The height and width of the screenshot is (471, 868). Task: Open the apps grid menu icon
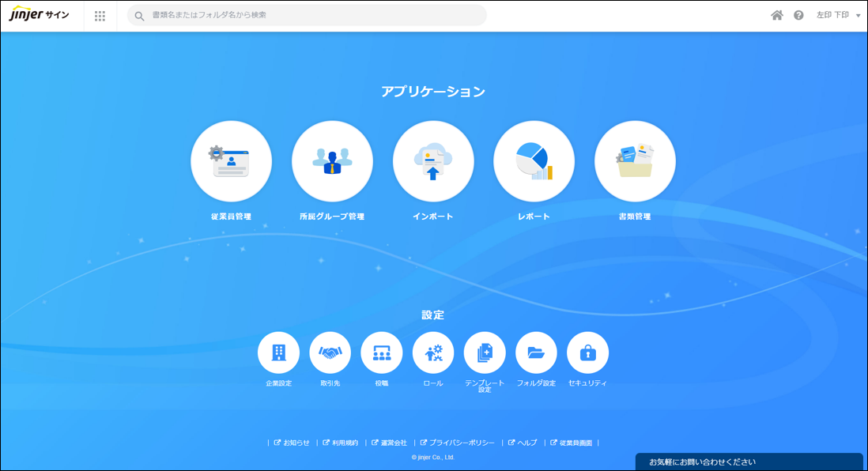point(100,16)
